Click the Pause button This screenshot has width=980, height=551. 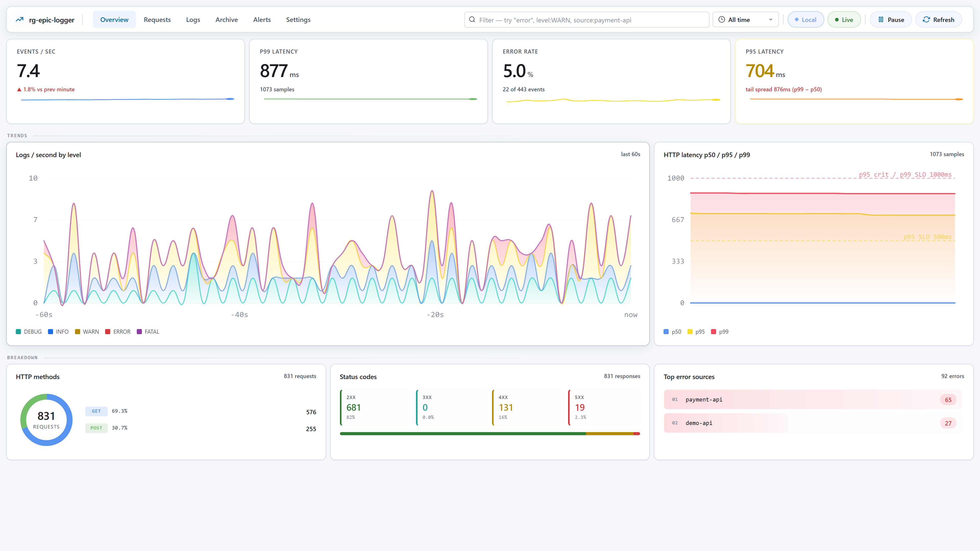(891, 20)
